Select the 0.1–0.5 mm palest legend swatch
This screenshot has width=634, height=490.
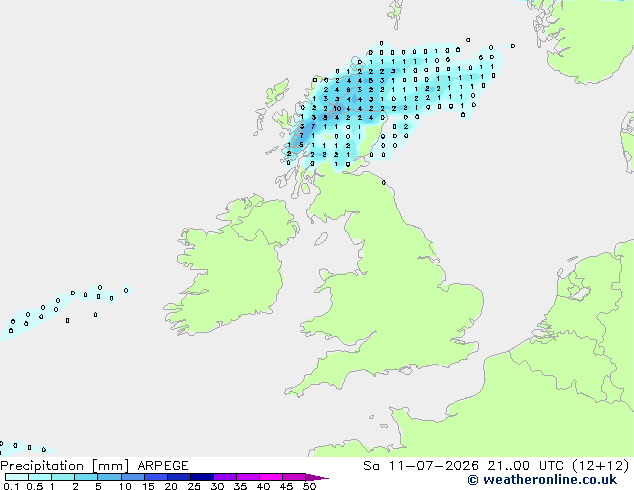[17, 477]
